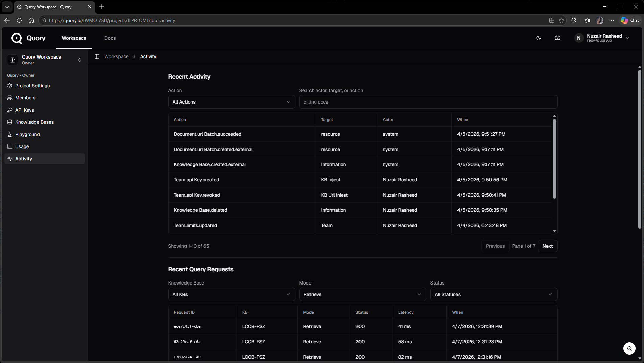
Task: Open the Nuzair Rasheed account menu
Action: click(x=602, y=38)
